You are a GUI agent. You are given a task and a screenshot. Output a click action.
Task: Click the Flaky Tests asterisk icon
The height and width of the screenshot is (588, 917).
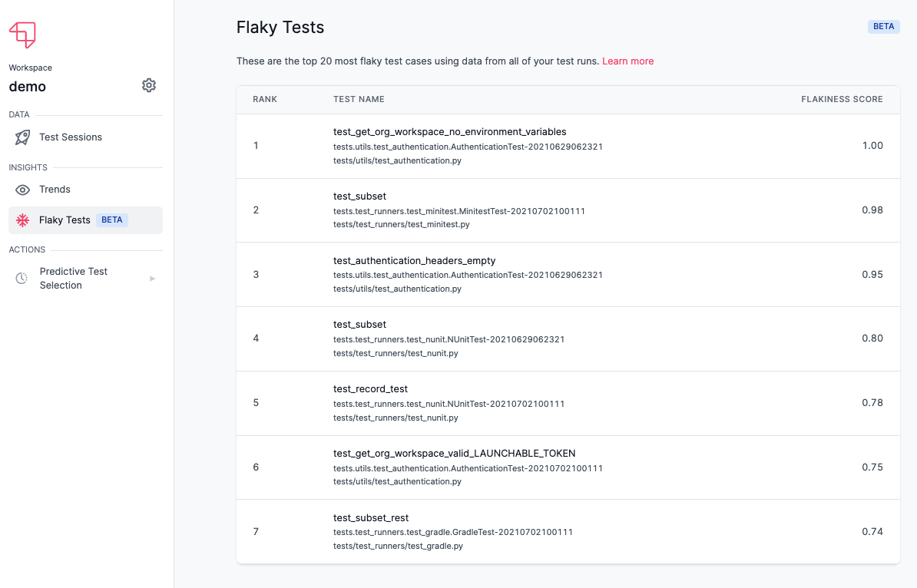tap(22, 220)
